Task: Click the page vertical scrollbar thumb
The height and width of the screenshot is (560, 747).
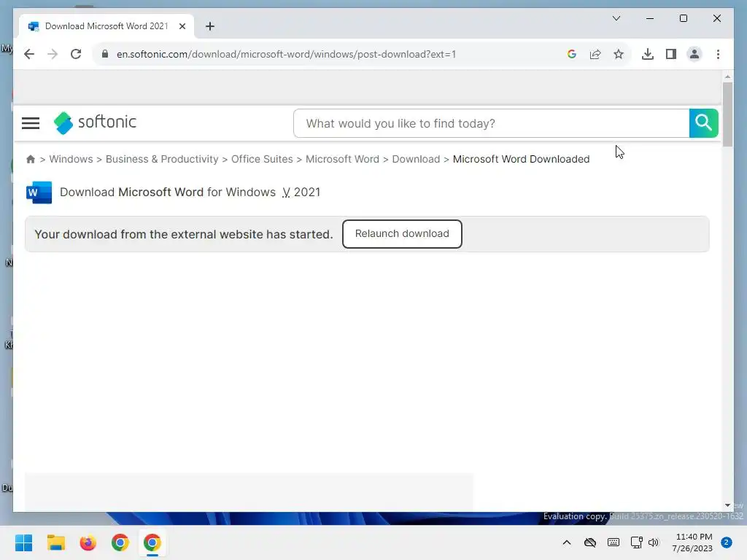Action: pyautogui.click(x=727, y=114)
